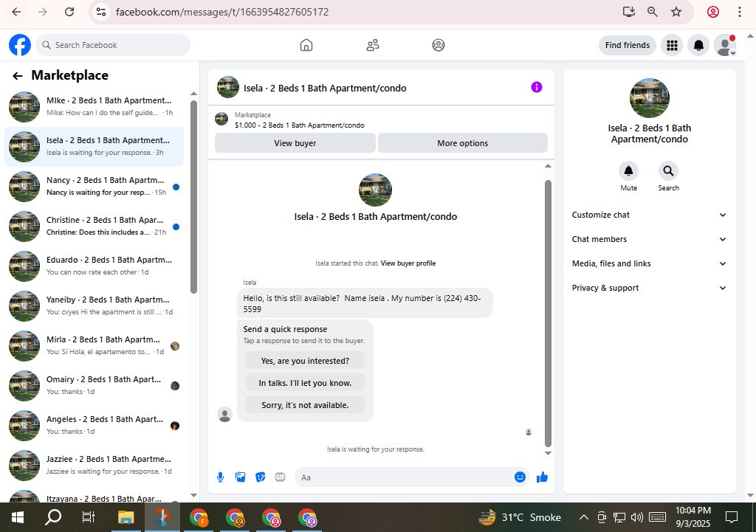Open the Omairy conversation

point(94,385)
